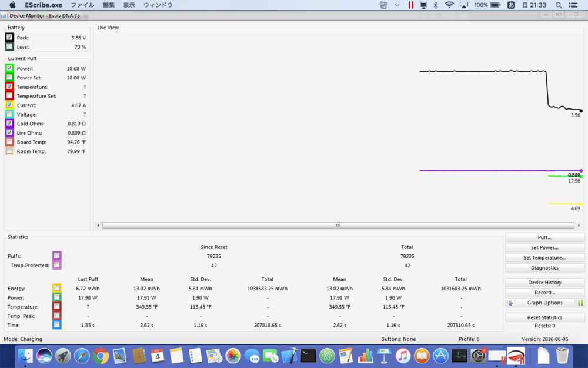Open Messages from the dock
Viewport: 588px width, 368px height.
click(x=252, y=355)
